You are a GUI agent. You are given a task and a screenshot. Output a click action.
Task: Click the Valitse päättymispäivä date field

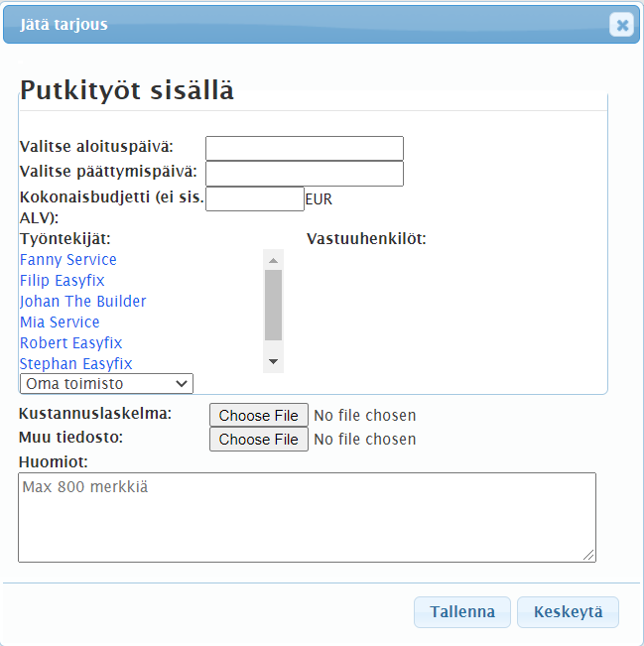coord(304,174)
